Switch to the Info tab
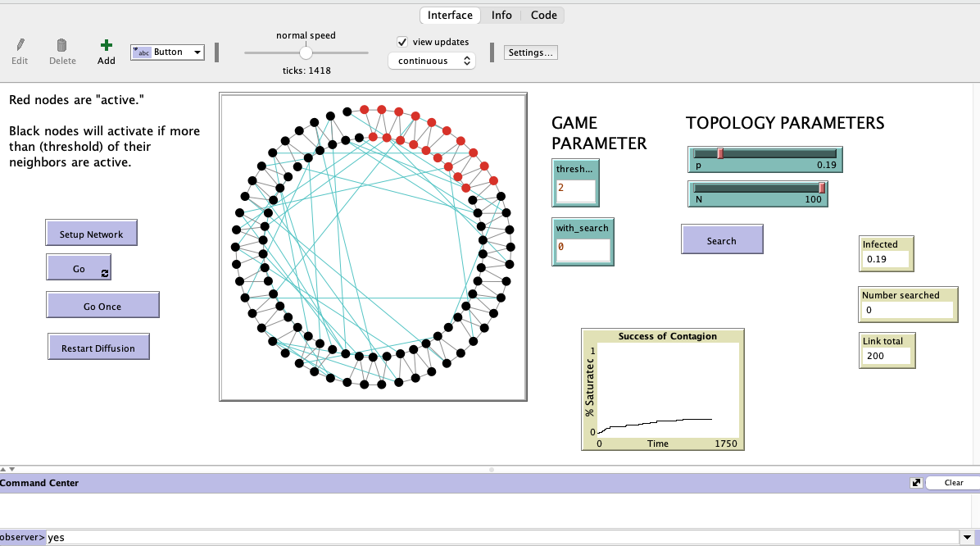The image size is (980, 546). [501, 15]
